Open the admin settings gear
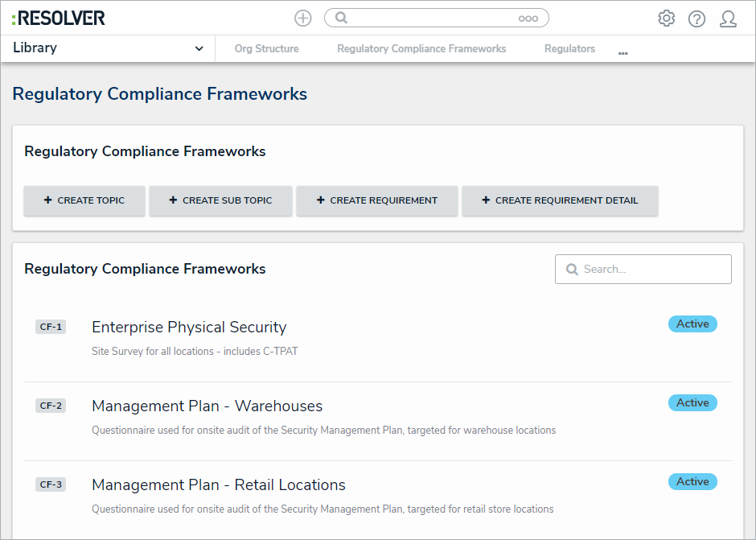Image resolution: width=756 pixels, height=540 pixels. pos(666,19)
